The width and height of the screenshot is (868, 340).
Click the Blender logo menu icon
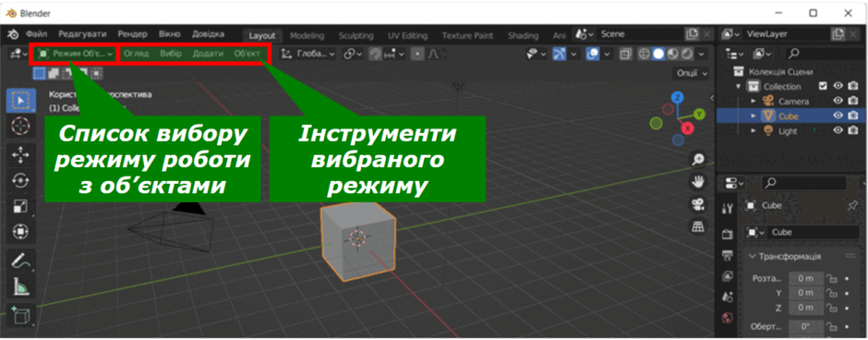click(13, 34)
